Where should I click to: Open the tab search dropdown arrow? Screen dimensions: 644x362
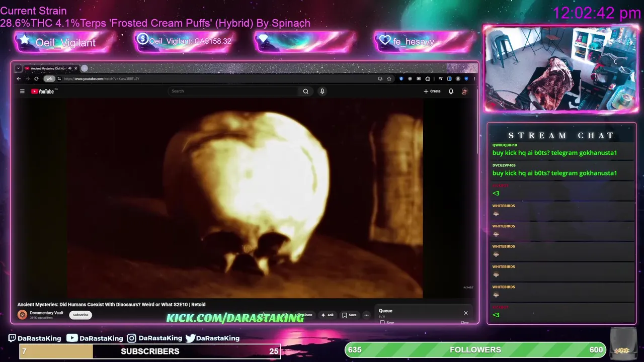pos(19,68)
